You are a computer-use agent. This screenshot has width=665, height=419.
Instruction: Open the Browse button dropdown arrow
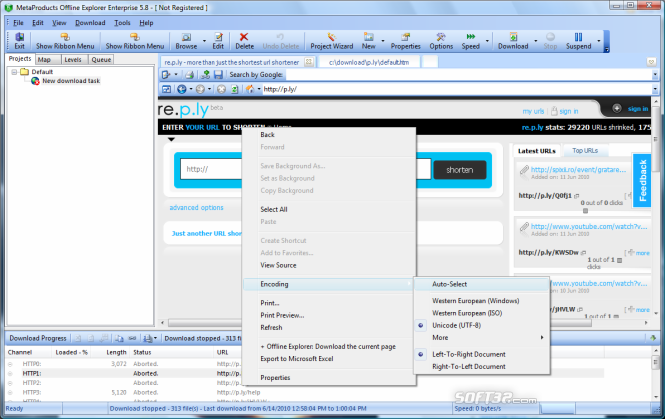click(x=204, y=41)
